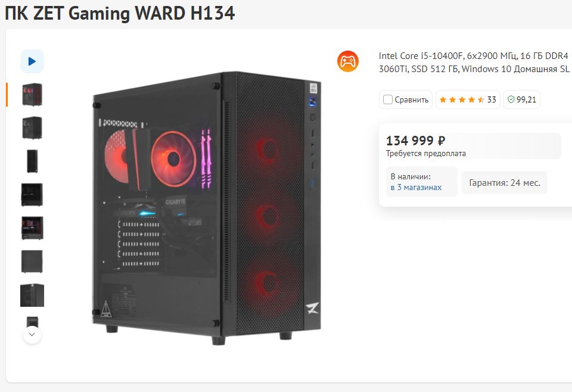572x392 pixels.
Task: Click the orange gamepad gaming icon
Action: (x=347, y=61)
